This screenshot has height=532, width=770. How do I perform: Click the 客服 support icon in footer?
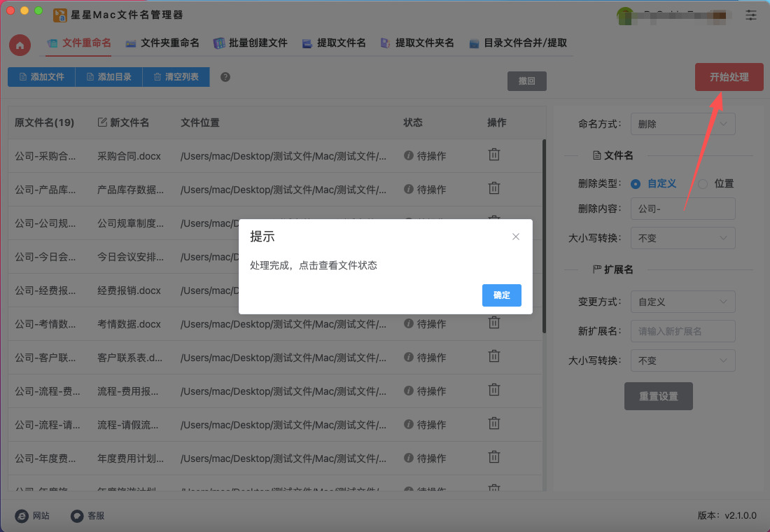click(x=77, y=516)
